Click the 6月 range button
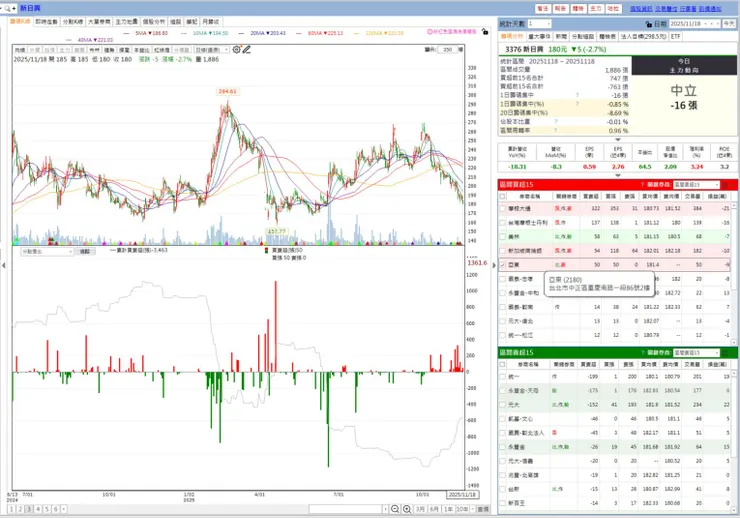This screenshot has width=740, height=518. coord(434,509)
